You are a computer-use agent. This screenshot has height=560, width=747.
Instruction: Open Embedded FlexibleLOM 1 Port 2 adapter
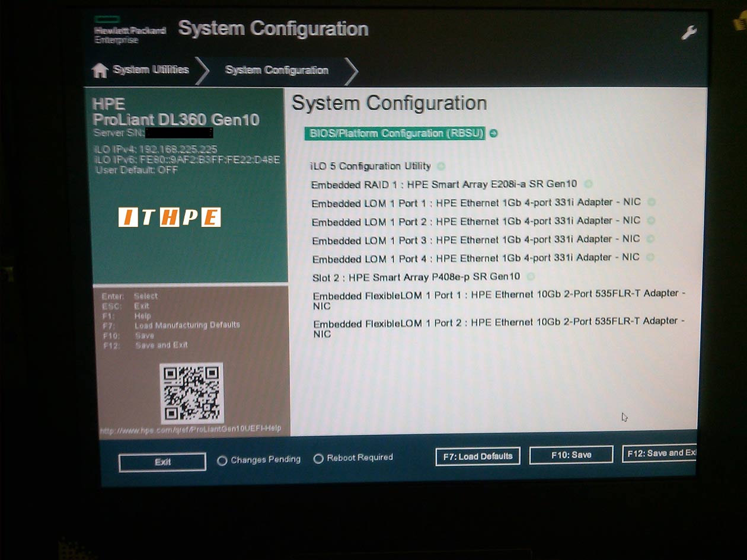tap(499, 327)
